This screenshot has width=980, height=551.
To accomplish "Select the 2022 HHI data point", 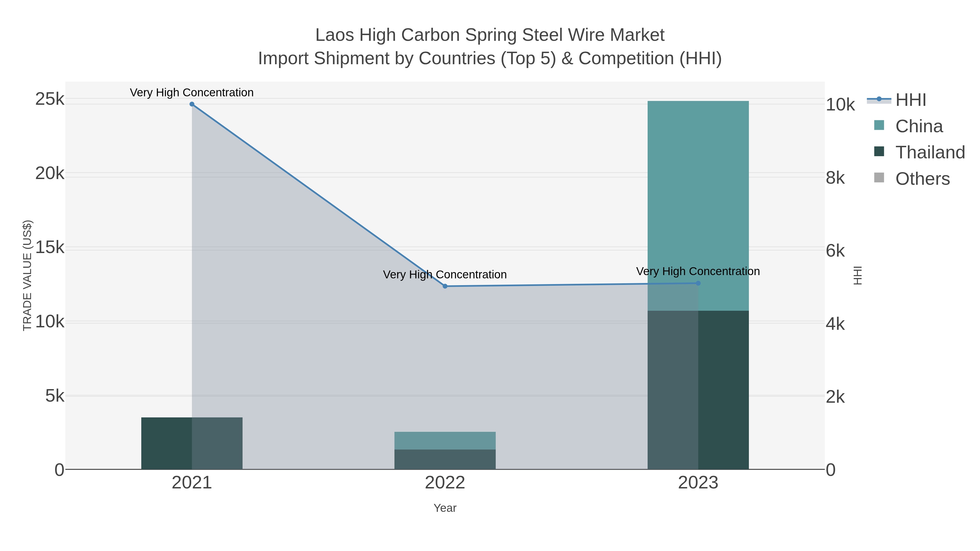I will pos(445,286).
